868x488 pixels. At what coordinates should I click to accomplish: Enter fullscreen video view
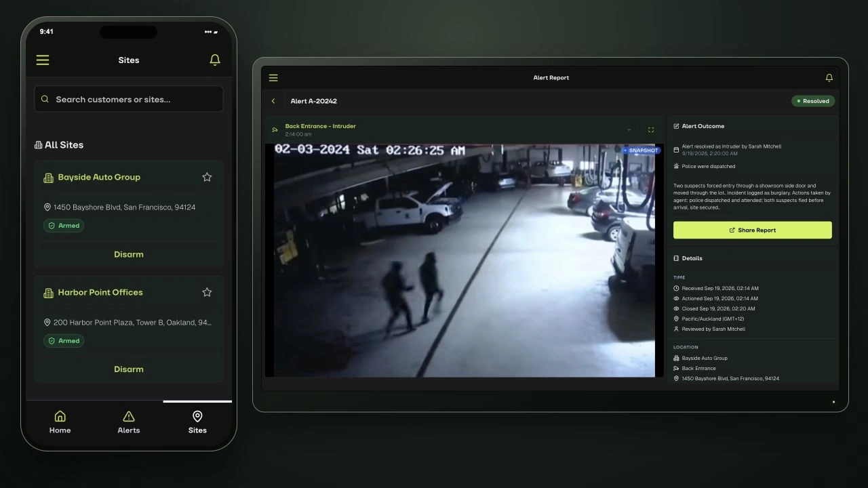click(x=651, y=129)
